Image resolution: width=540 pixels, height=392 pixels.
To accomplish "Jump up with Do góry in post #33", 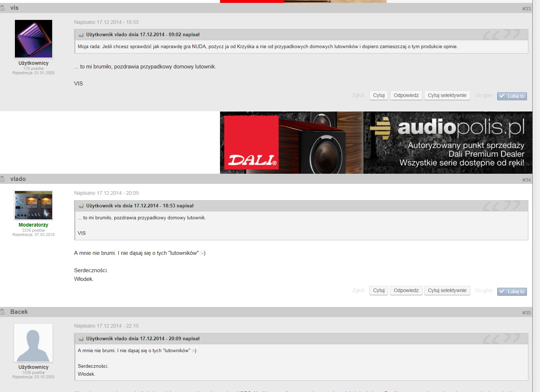I will coord(484,96).
